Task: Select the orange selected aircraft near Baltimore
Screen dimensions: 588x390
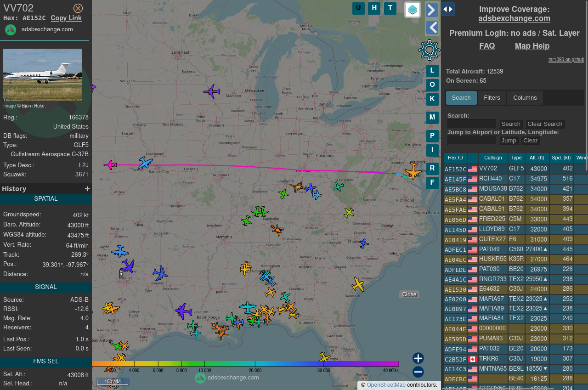Action: tap(413, 171)
